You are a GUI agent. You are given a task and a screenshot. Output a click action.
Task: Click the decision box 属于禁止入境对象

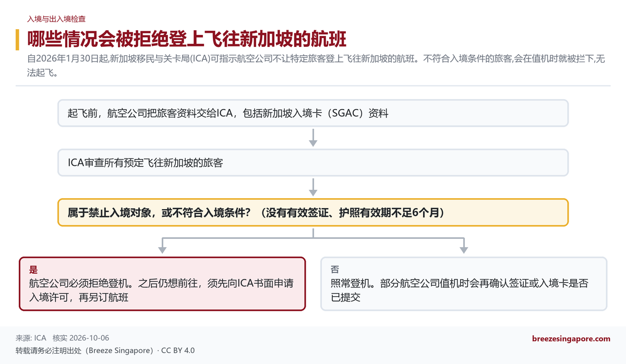tap(313, 212)
